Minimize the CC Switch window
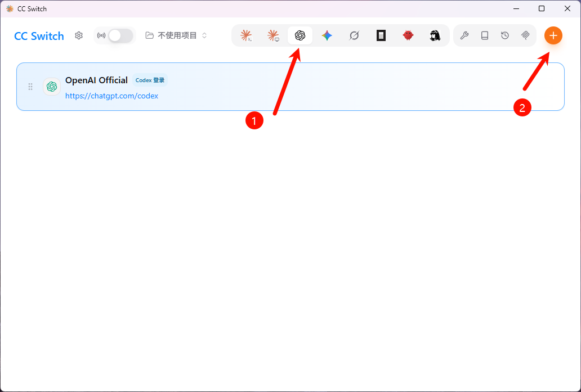This screenshot has height=392, width=581. (516, 8)
